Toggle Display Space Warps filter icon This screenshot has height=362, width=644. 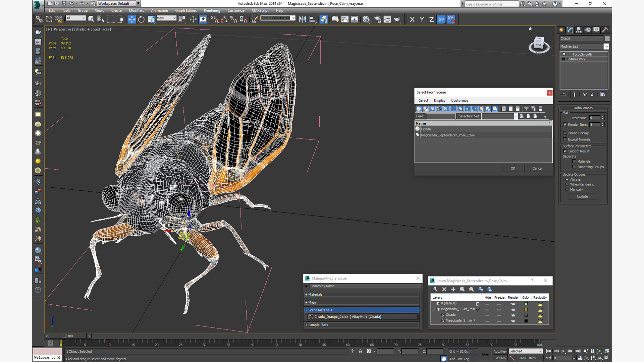point(453,109)
